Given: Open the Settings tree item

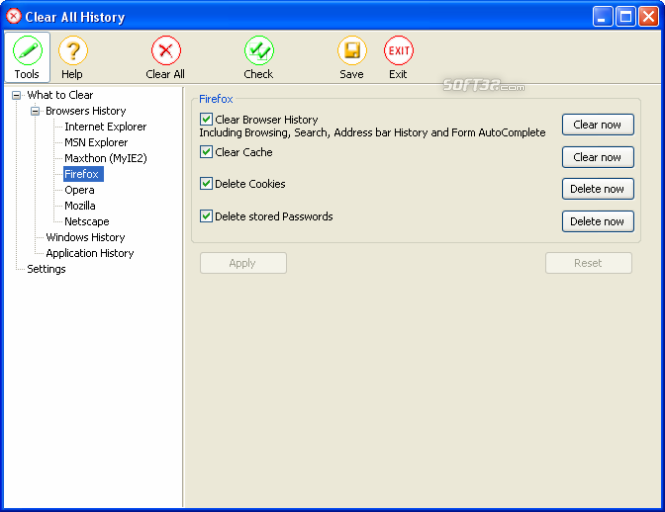Looking at the screenshot, I should coord(46,269).
